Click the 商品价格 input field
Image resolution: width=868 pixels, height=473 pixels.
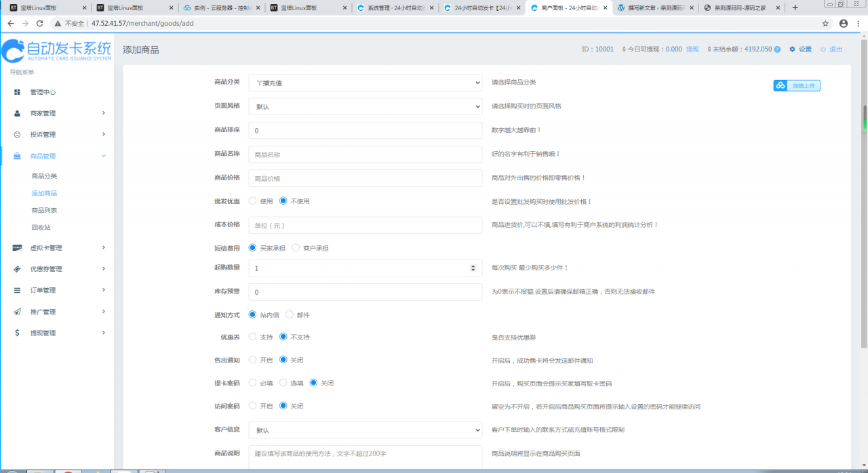point(366,178)
